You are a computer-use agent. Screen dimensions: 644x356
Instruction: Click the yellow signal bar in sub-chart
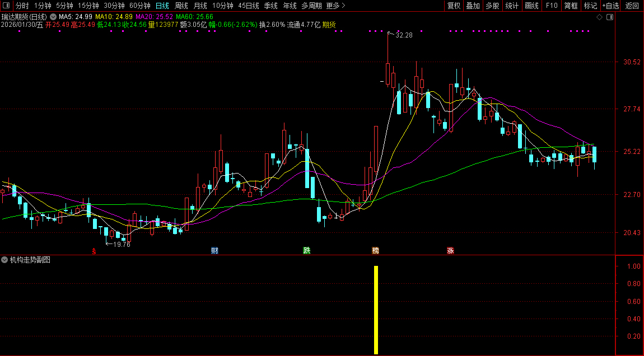(x=376, y=310)
